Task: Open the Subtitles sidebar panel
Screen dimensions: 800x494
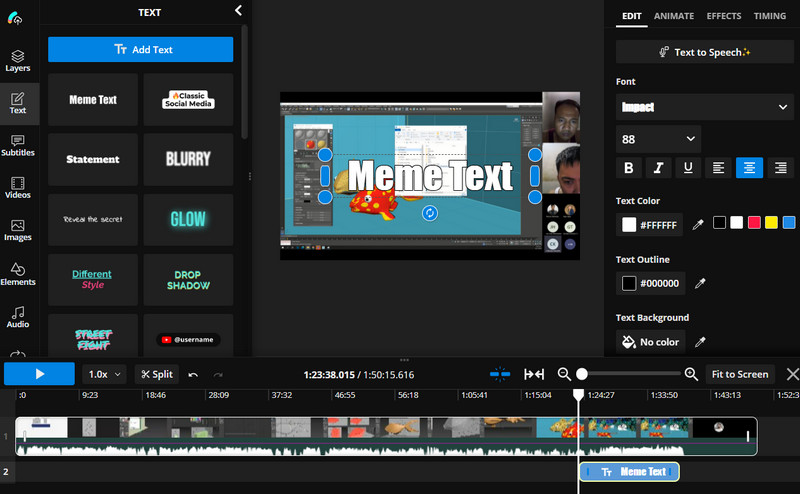Action: tap(18, 145)
